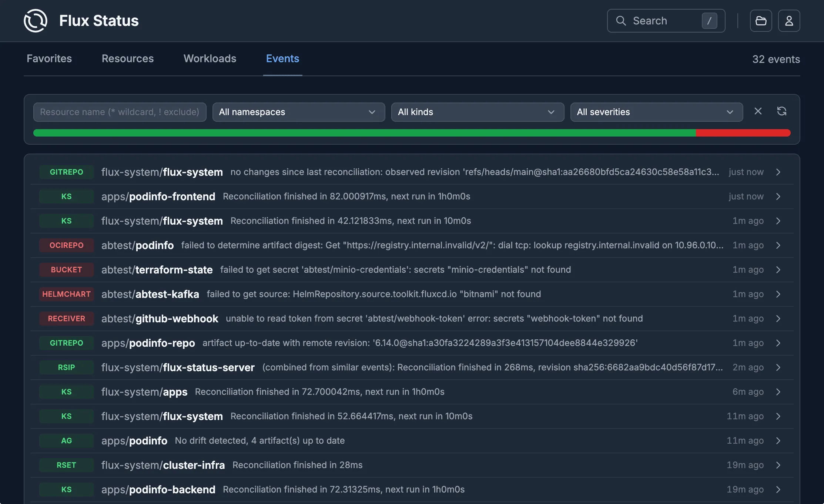The image size is (824, 504).
Task: Switch to the Workloads tab
Action: pyautogui.click(x=210, y=58)
